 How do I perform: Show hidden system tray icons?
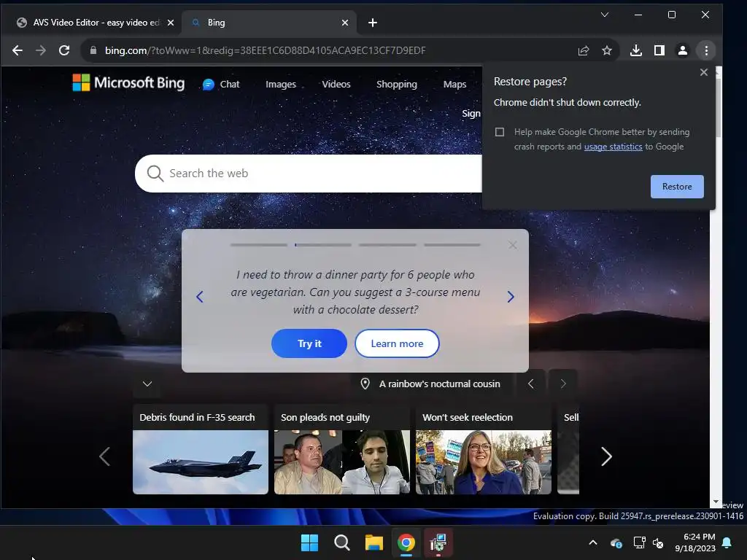pyautogui.click(x=593, y=542)
